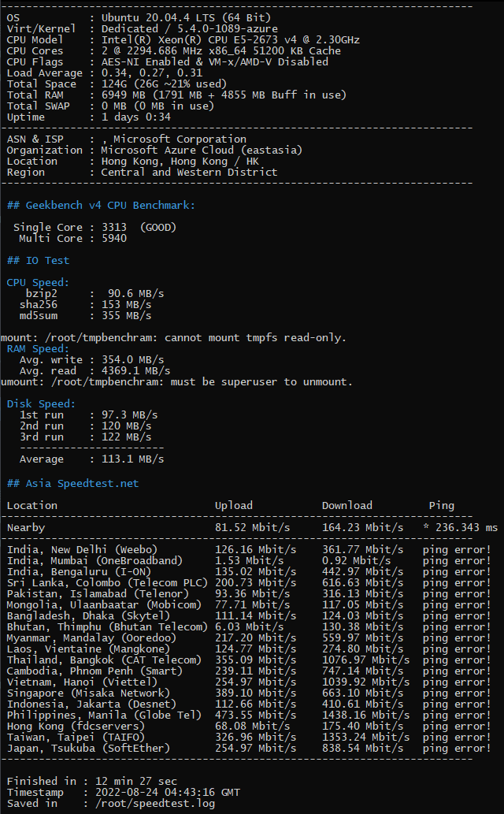
Task: Click the 'RAM Speed:' heading
Action: coord(38,349)
